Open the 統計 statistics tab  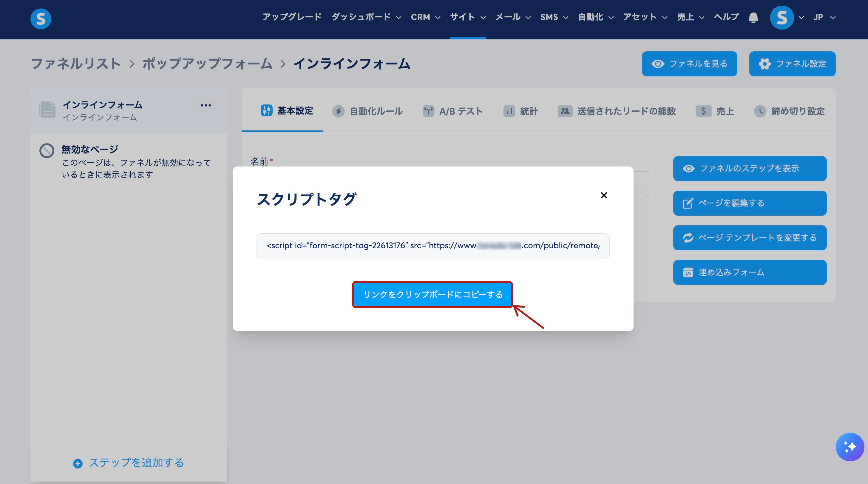click(521, 111)
